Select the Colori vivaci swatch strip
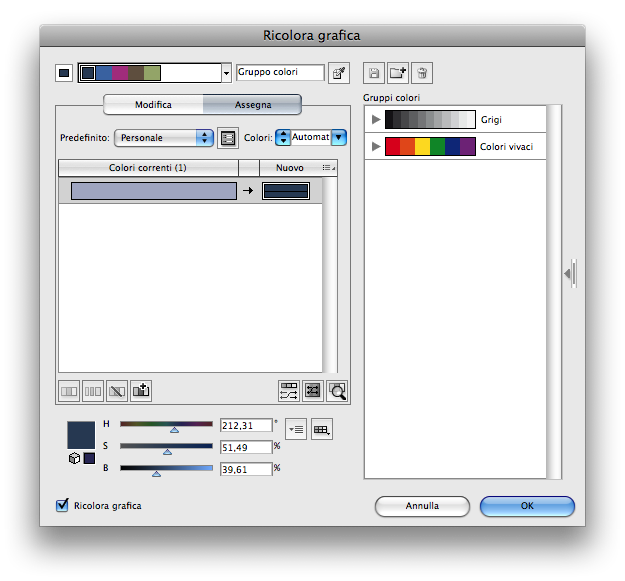The height and width of the screenshot is (581, 625). 430,147
